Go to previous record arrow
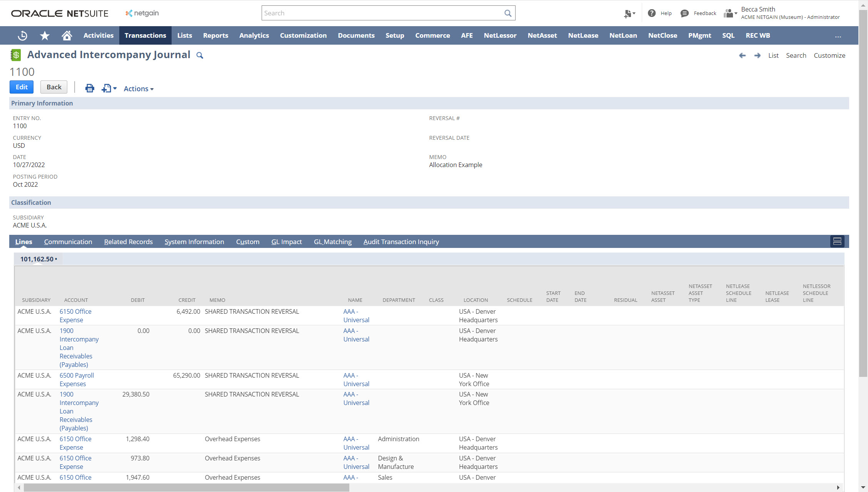The height and width of the screenshot is (492, 868). [743, 55]
